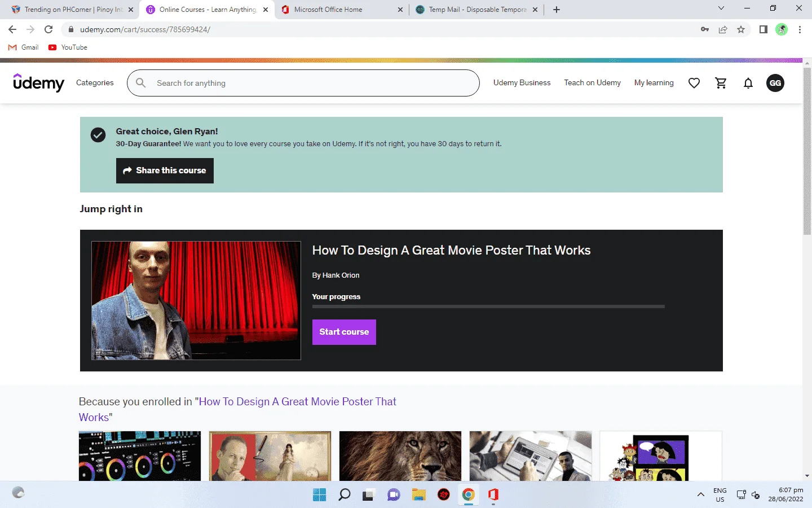The image size is (812, 508).
Task: Click the Start course button
Action: 344,332
